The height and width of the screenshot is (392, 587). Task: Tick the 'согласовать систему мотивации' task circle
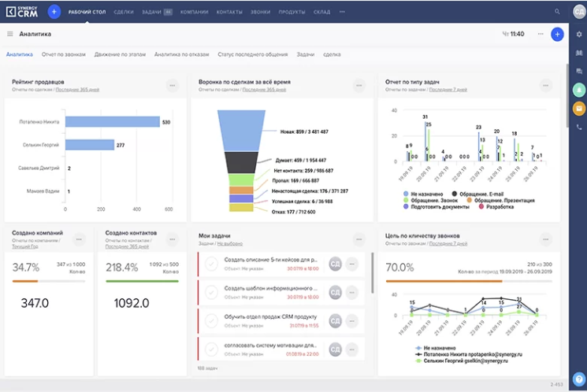pos(211,349)
